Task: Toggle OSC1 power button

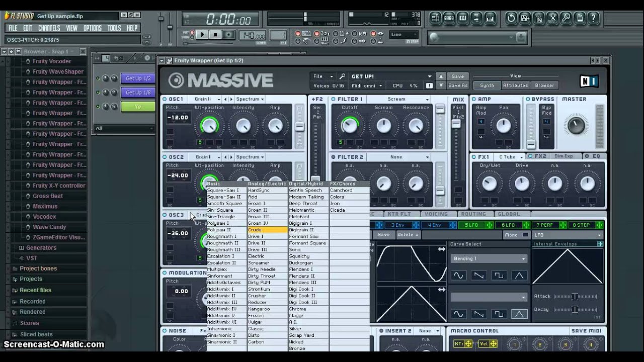Action: coord(165,99)
